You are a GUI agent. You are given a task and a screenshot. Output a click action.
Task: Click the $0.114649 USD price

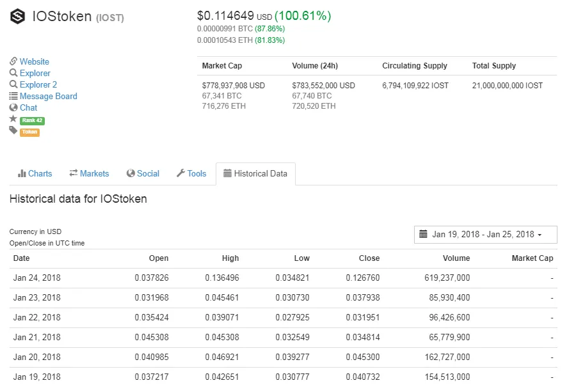[x=234, y=15]
